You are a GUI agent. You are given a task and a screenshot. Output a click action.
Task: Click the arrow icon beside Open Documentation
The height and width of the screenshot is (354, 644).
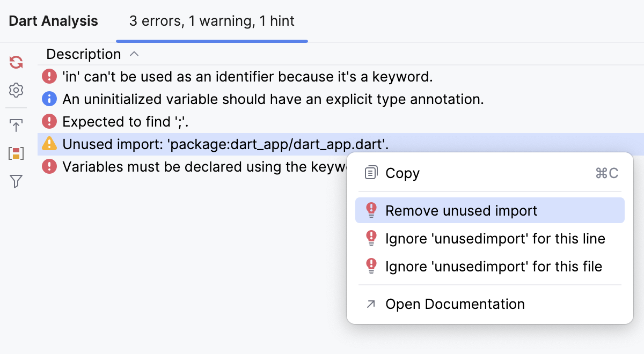click(x=370, y=304)
